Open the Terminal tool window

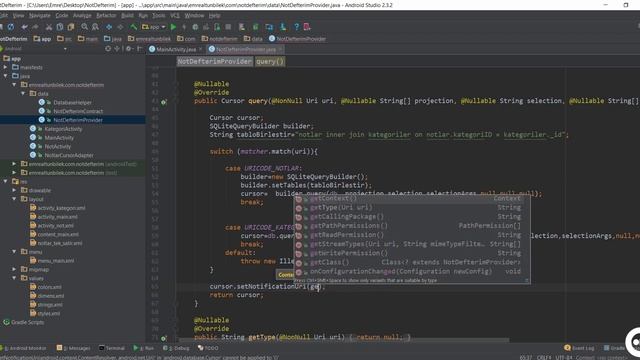112,348
